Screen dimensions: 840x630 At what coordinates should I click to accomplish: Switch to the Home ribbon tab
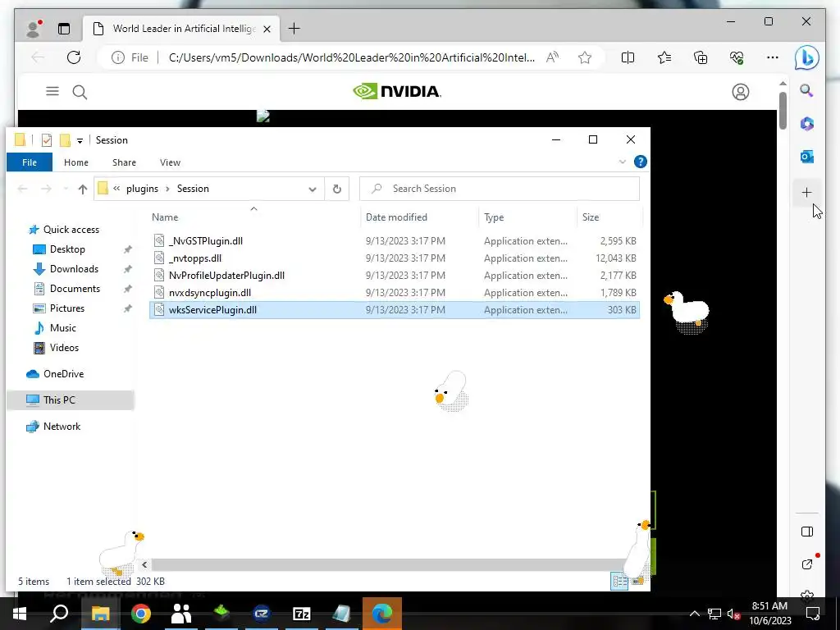76,162
